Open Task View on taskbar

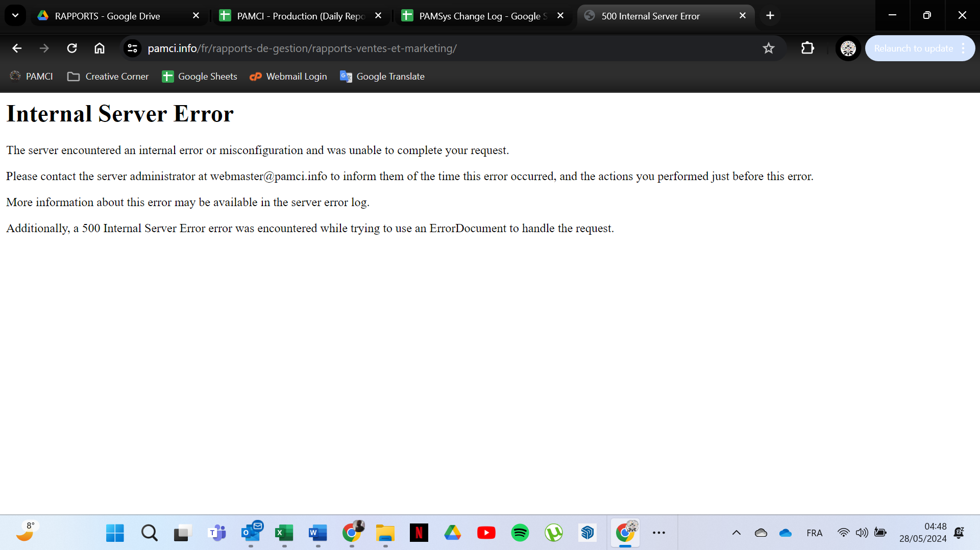click(x=182, y=533)
